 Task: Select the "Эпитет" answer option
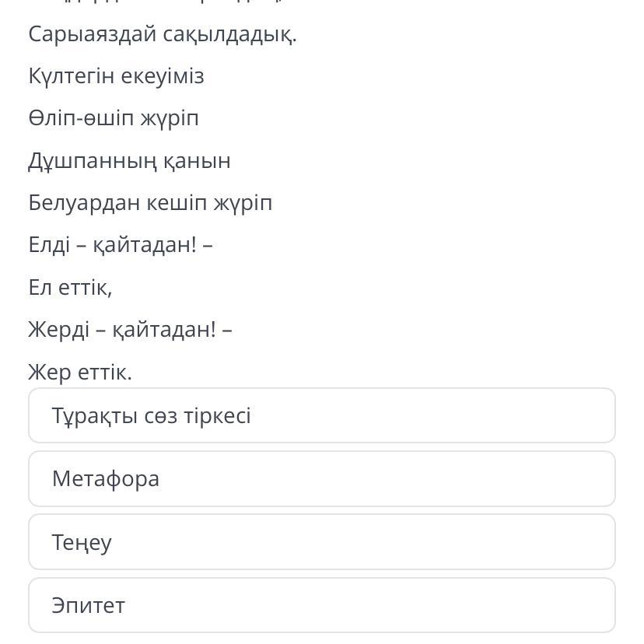(321, 605)
